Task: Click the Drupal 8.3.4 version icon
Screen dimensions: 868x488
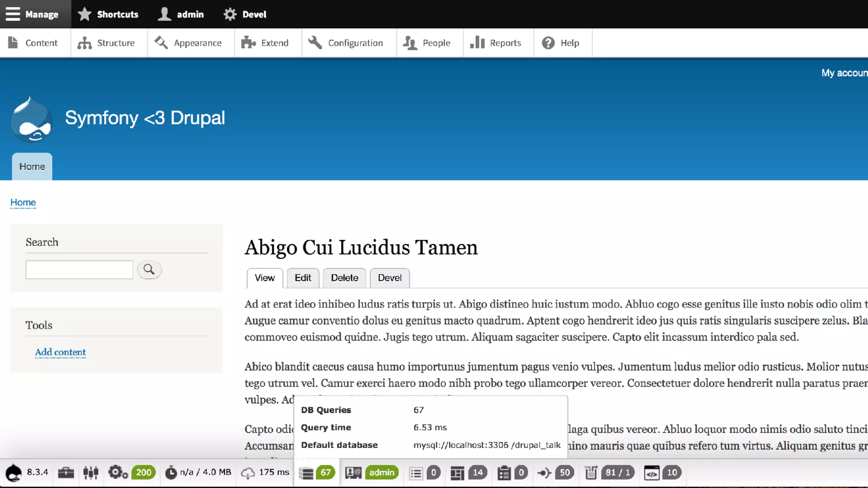Action: [14, 472]
